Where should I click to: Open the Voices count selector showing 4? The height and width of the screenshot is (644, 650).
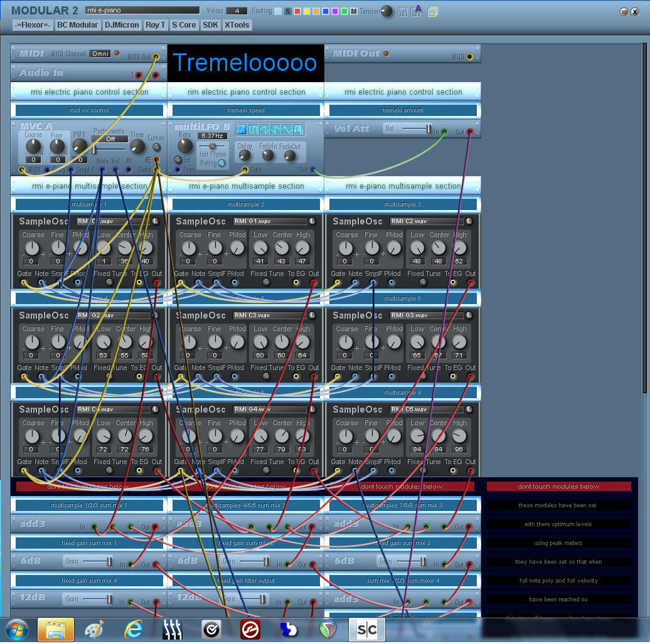237,10
